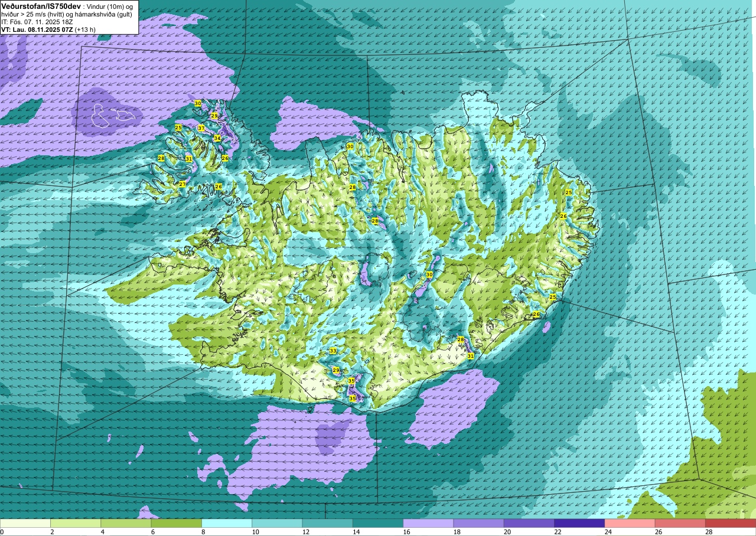Select the 16–18 m/s light lavender legend swatch
This screenshot has width=756, height=536.
(x=428, y=523)
